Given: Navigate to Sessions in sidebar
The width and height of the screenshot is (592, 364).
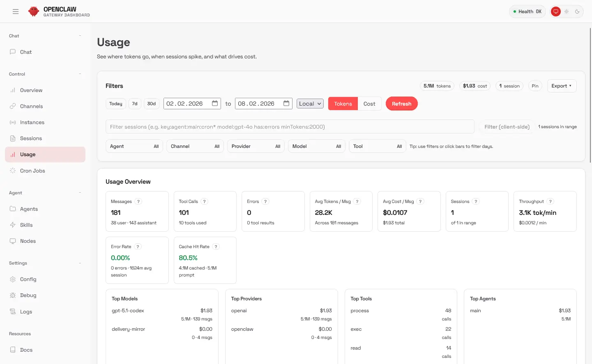Looking at the screenshot, I should (x=31, y=138).
